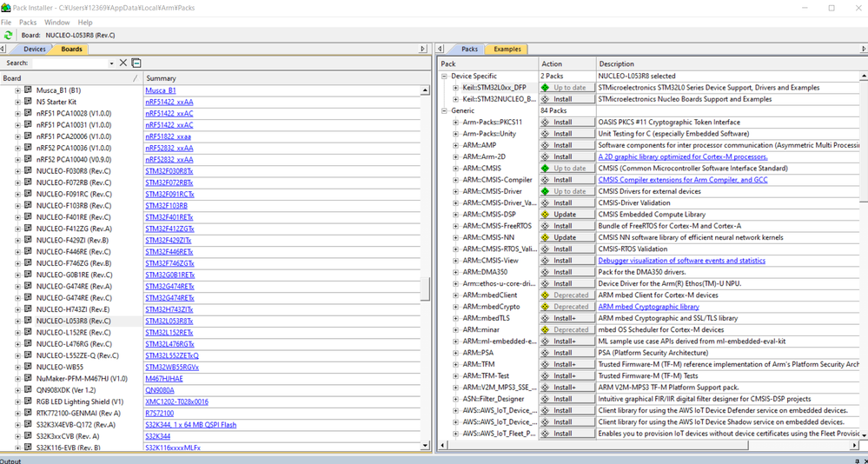Open the nRF51822_xxaa summary link

click(169, 136)
